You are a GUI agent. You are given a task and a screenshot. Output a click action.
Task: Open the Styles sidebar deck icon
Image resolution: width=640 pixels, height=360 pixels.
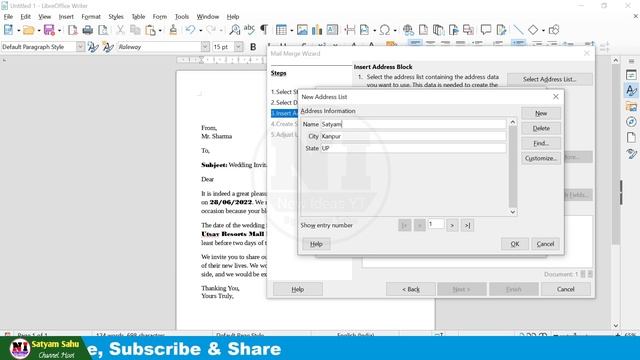[631, 90]
